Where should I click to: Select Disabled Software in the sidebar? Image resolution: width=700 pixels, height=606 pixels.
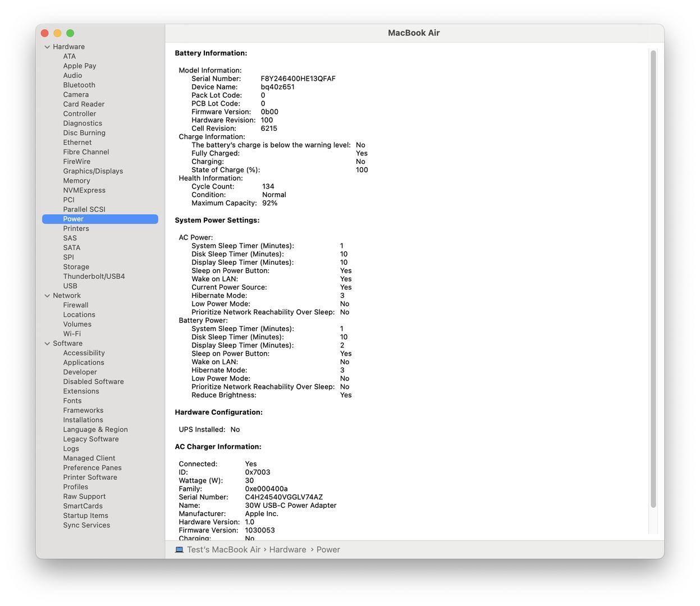[93, 382]
